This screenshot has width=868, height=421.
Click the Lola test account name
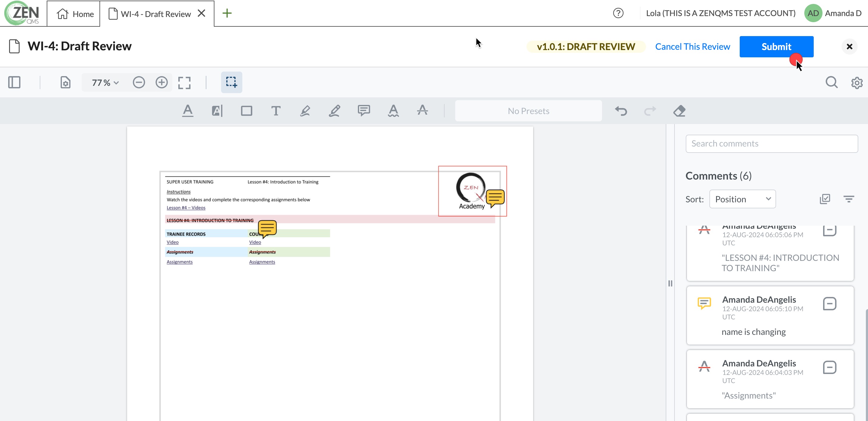pos(720,13)
